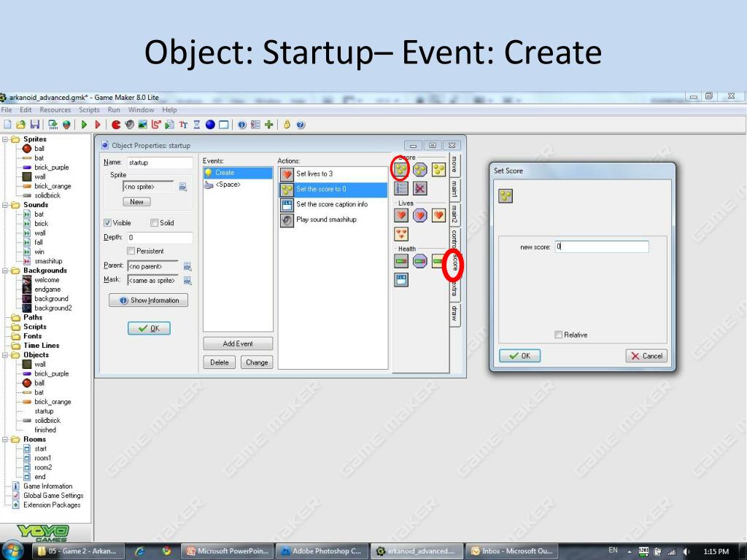Open Adobe Photoshop from the taskbar
747x560 pixels.
tap(321, 551)
